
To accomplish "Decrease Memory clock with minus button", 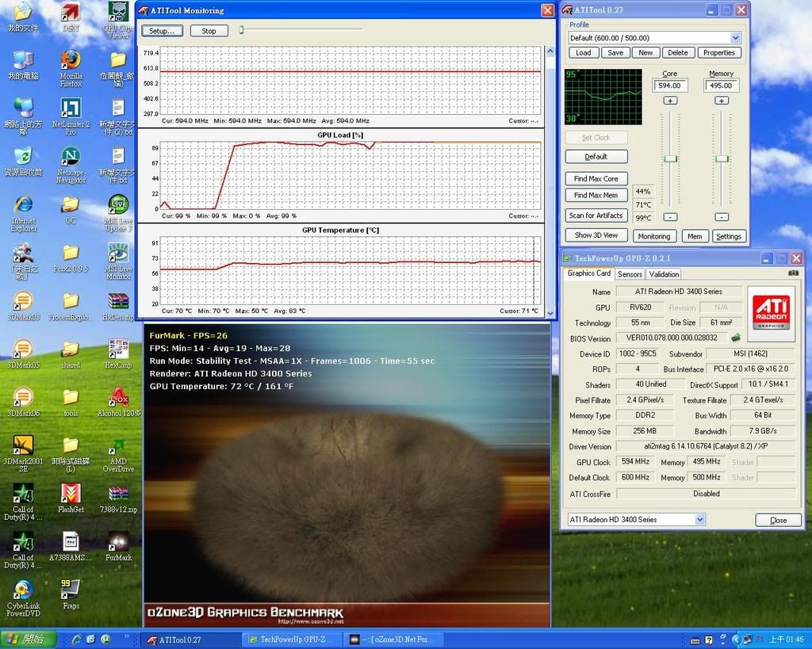I will 722,217.
